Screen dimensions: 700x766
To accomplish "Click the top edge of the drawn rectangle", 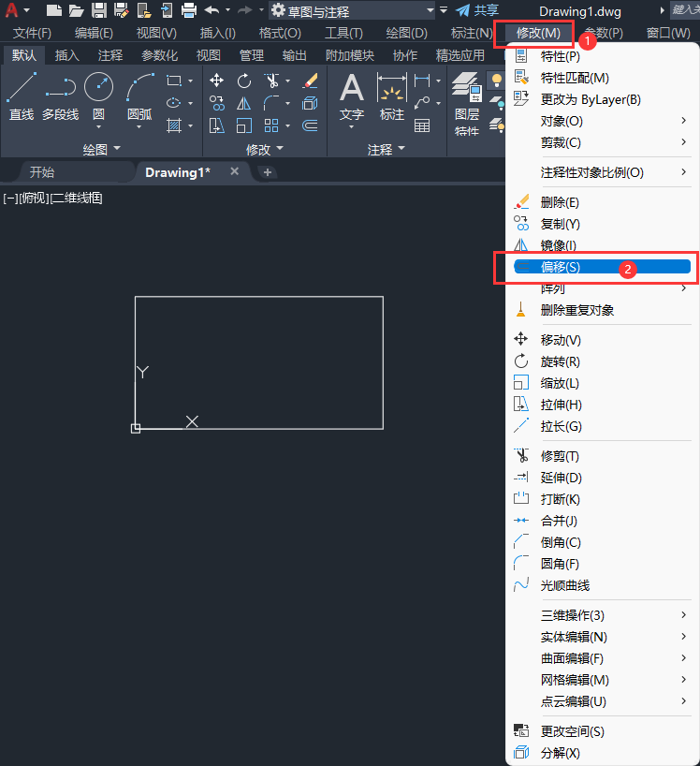I will click(x=258, y=297).
